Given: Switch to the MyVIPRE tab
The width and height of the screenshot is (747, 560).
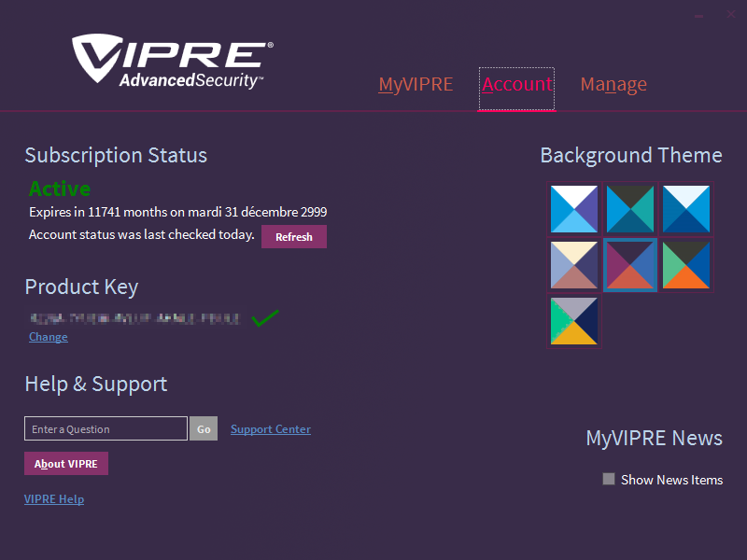Looking at the screenshot, I should click(x=416, y=84).
